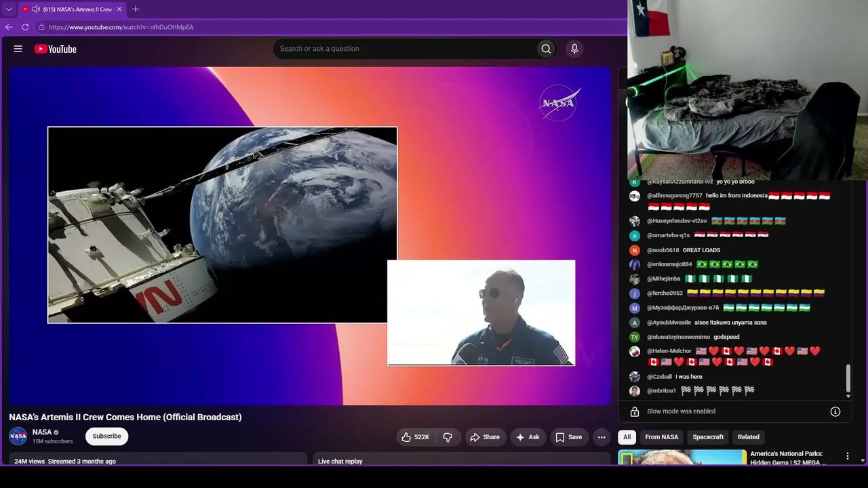The height and width of the screenshot is (488, 868).
Task: Open the browser tab search dropdown
Action: pos(9,9)
